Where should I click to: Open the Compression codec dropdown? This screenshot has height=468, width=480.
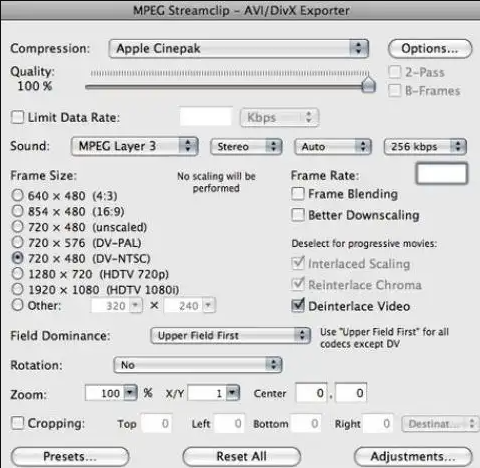[x=239, y=49]
